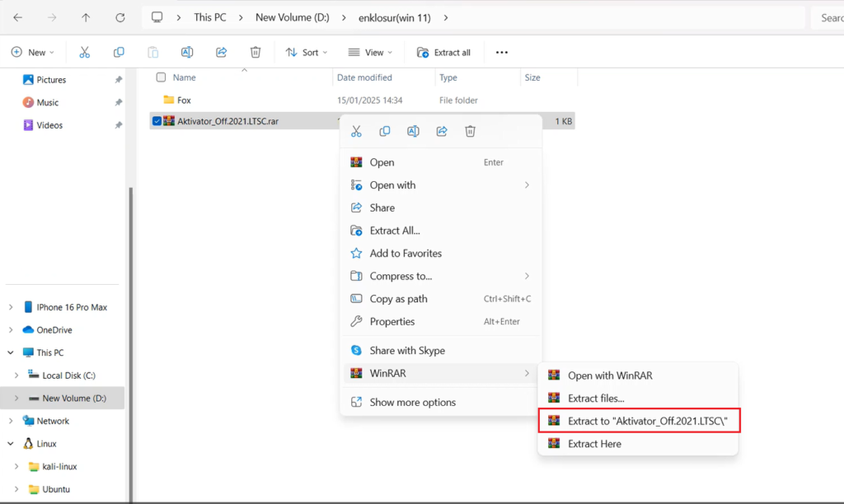Open the Compress to... submenu
844x504 pixels.
click(x=440, y=276)
